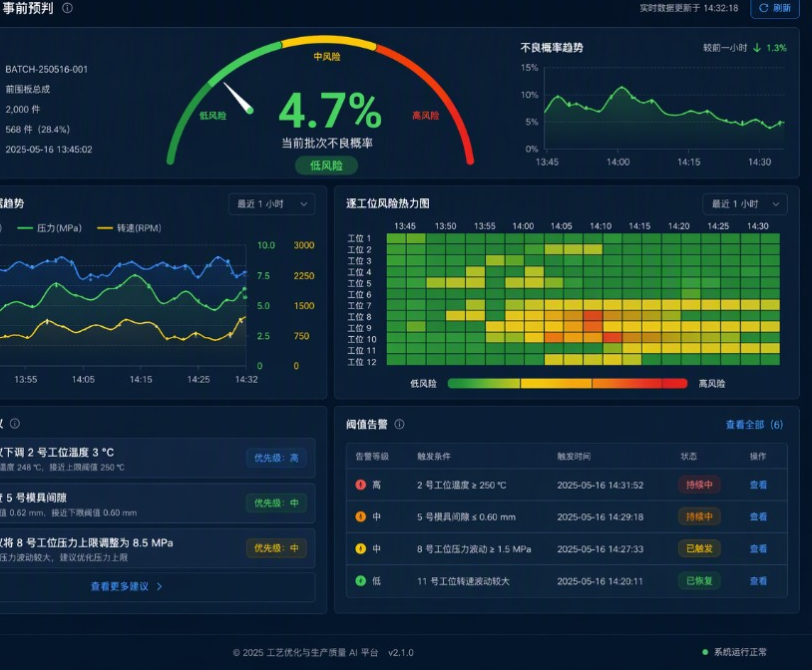812x670 pixels.
Task: Click 查看 for the 8 号工位压力波动 alert
Action: [758, 548]
